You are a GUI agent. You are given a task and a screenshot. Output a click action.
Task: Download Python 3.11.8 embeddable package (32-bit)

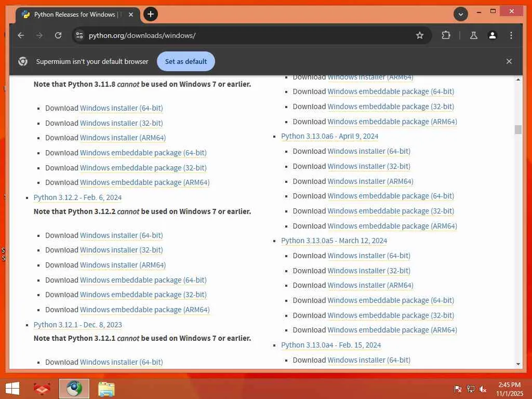(x=143, y=168)
